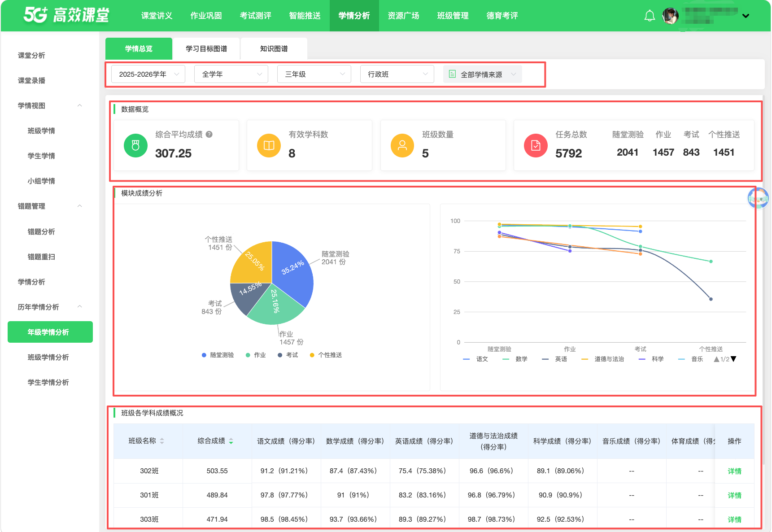The height and width of the screenshot is (532, 772).
Task: Click the user avatar picture
Action: pyautogui.click(x=670, y=16)
